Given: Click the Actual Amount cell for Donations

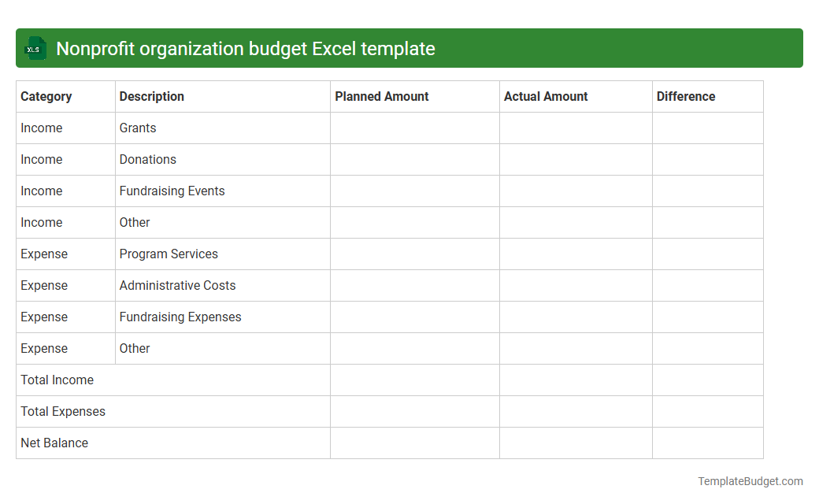Looking at the screenshot, I should pos(575,159).
